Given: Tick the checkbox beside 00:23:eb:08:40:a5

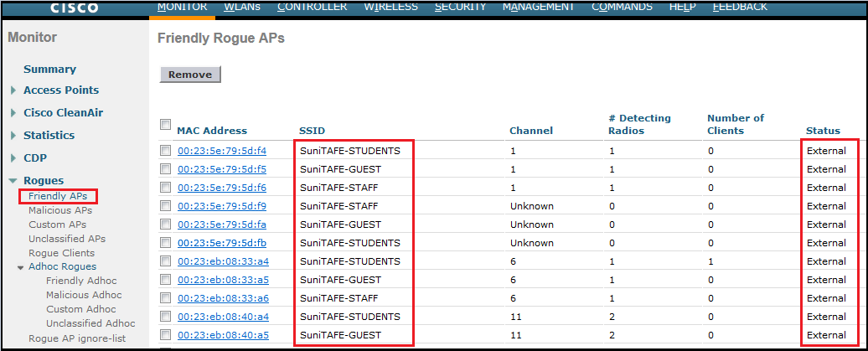Looking at the screenshot, I should pyautogui.click(x=165, y=336).
